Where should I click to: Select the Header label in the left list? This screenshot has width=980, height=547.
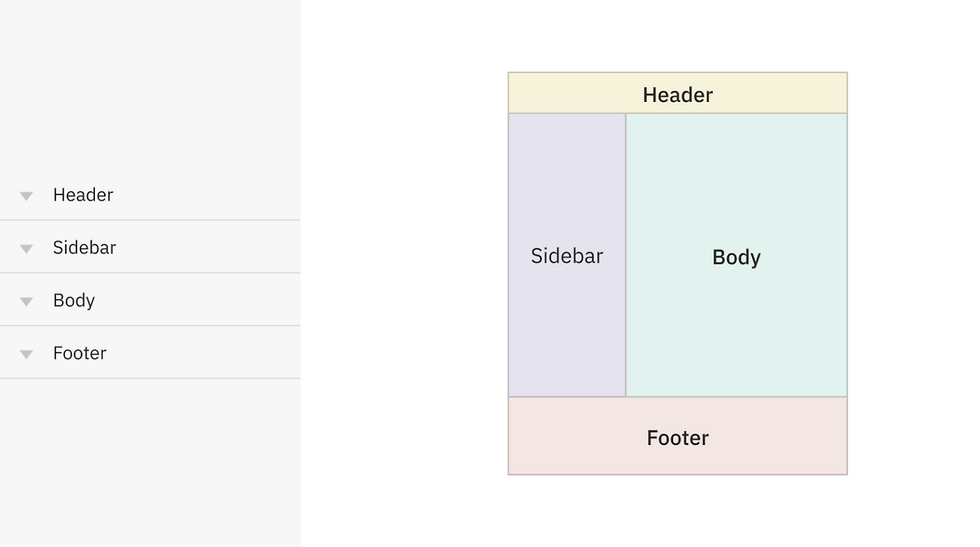83,195
